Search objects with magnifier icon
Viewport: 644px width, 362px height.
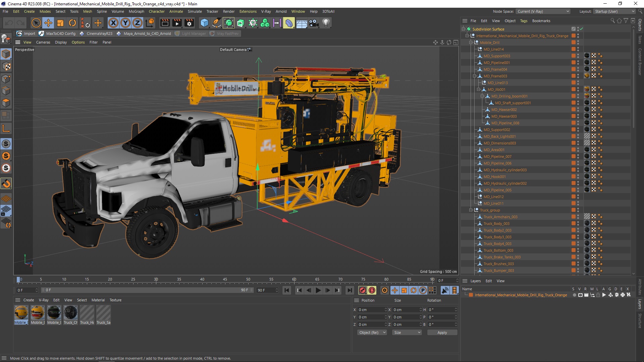[x=612, y=21]
